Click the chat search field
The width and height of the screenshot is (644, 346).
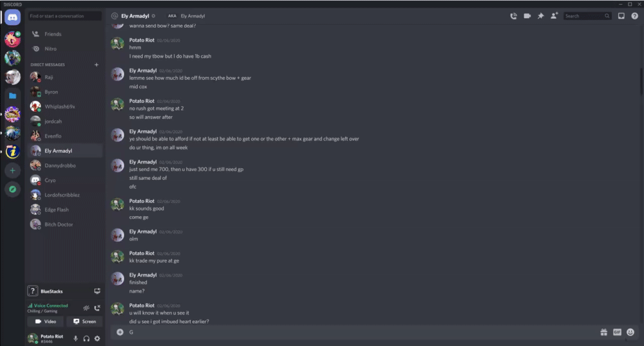[587, 16]
